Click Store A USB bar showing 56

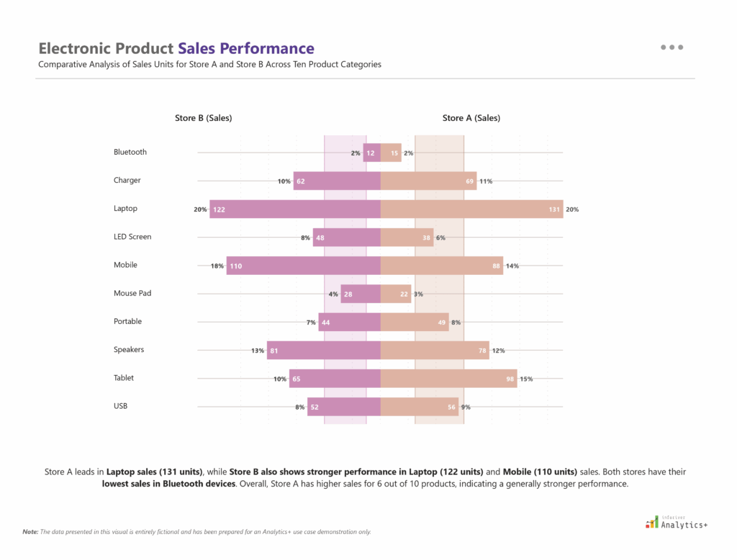[419, 407]
